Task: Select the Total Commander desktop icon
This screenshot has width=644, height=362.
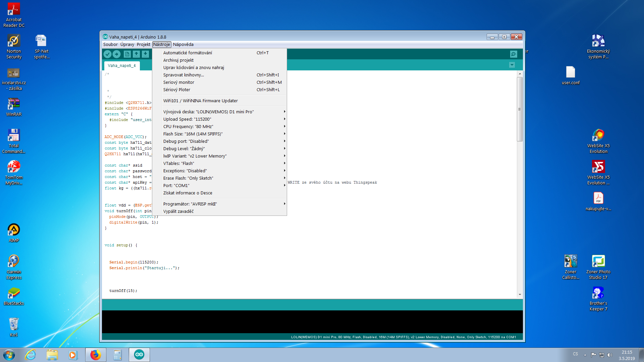Action: (x=14, y=141)
